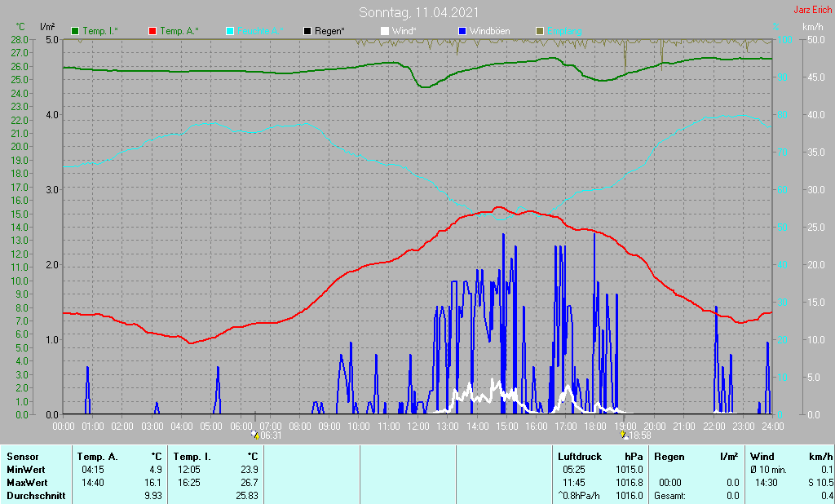The image size is (835, 504).
Task: Click the 'Luftdruck' header
Action: (x=580, y=457)
